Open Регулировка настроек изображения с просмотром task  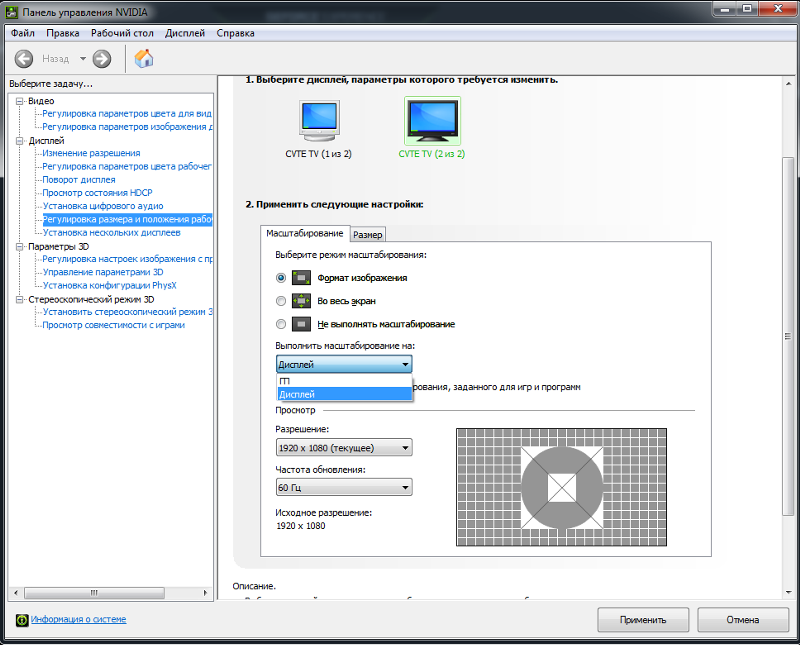[x=127, y=259]
